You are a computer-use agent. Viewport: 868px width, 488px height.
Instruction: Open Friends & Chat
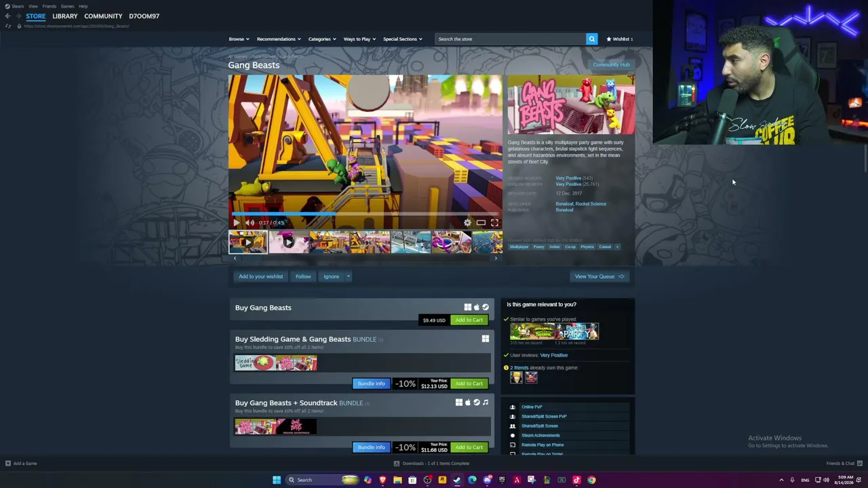(844, 464)
